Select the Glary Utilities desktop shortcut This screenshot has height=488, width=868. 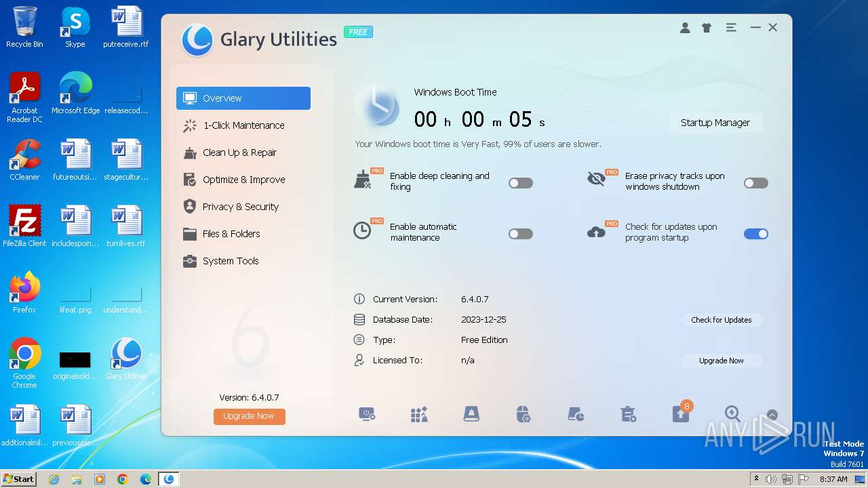click(126, 359)
